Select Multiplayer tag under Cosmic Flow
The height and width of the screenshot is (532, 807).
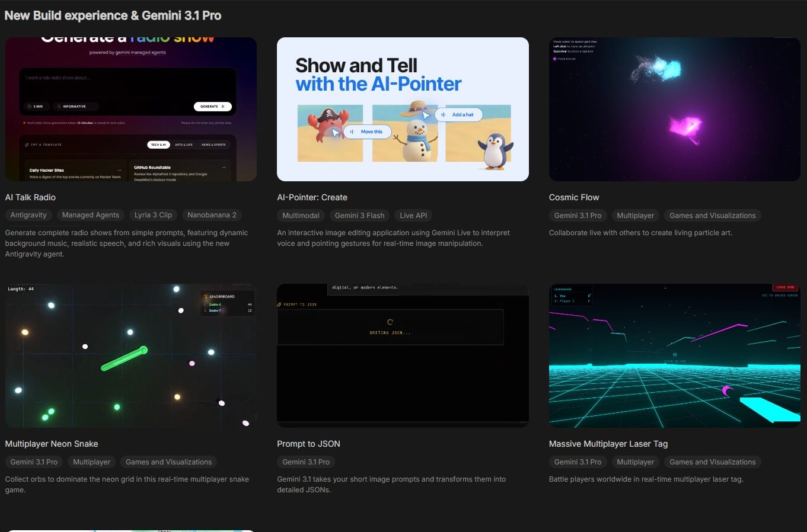point(636,216)
